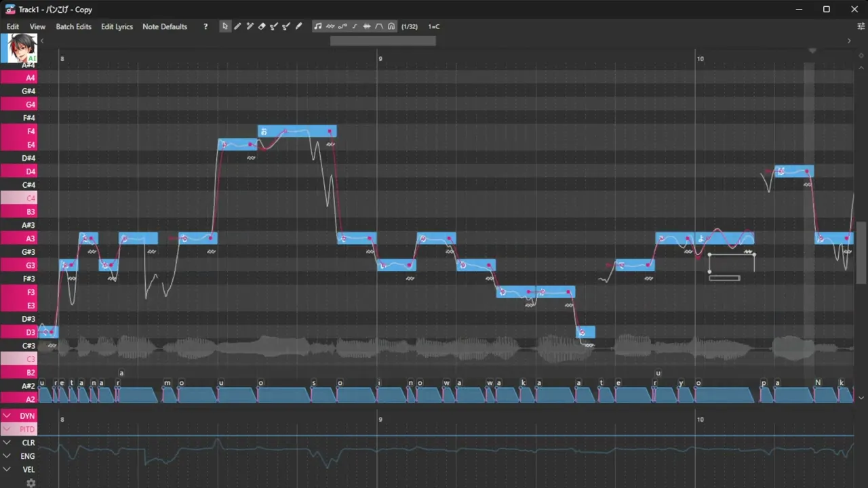
Task: Click the C4 piano key
Action: [x=19, y=199]
